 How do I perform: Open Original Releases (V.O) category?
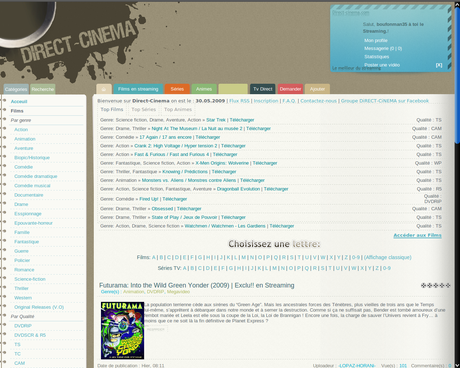click(39, 307)
